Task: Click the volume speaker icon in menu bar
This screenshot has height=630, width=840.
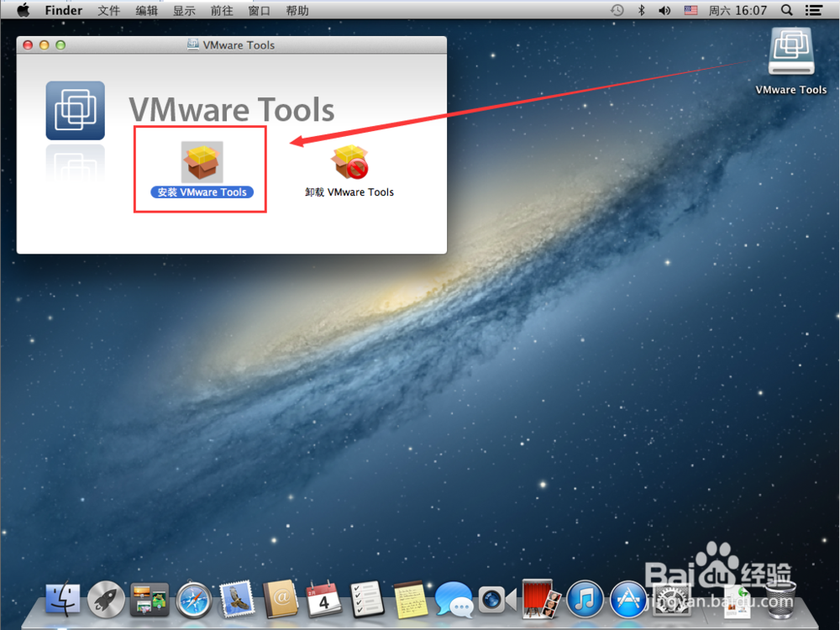Action: coord(664,10)
